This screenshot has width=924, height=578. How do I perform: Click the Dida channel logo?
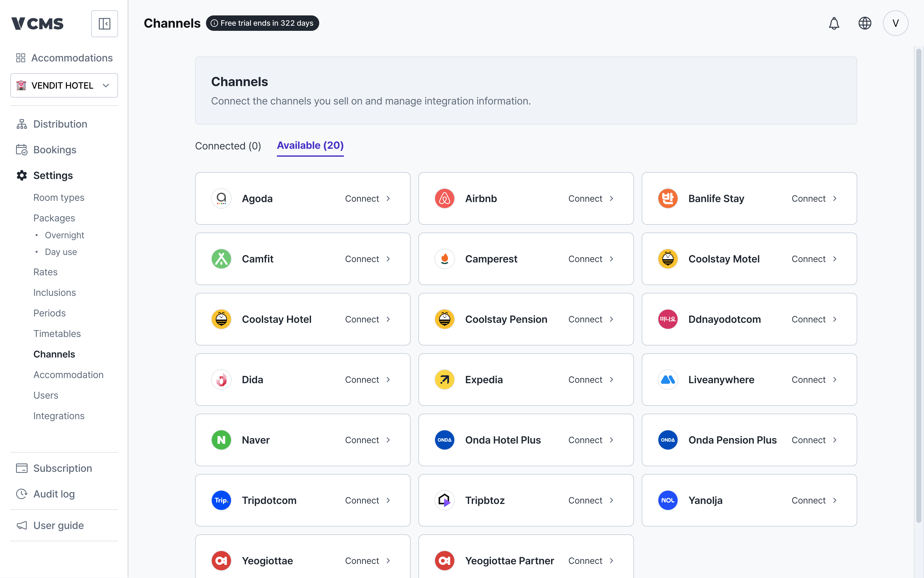(x=221, y=380)
